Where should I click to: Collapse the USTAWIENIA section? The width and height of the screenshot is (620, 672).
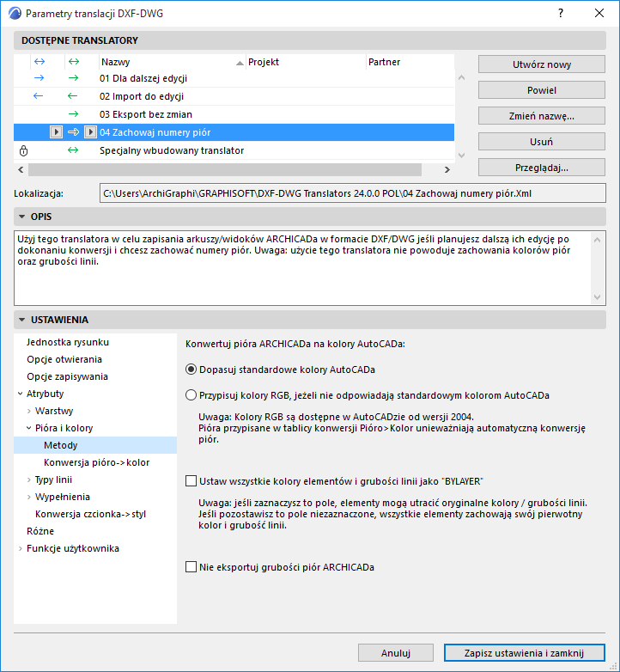coord(21,320)
